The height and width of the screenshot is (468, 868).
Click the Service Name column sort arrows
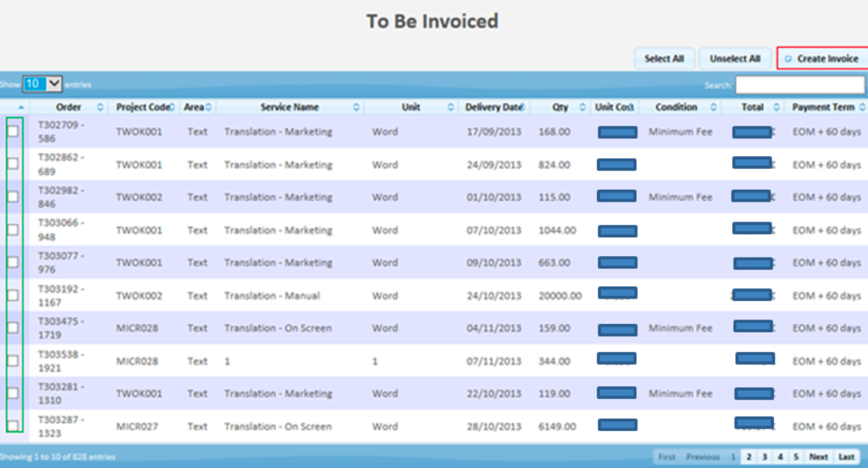(356, 107)
